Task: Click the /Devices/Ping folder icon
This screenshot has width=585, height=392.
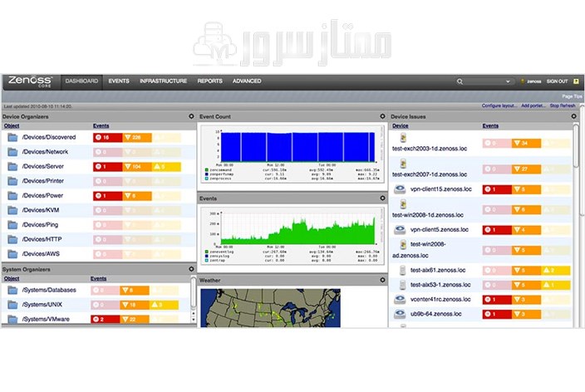Action: tap(12, 225)
